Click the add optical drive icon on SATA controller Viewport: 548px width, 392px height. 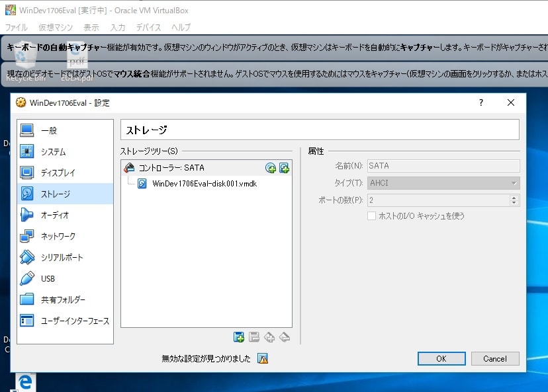click(271, 168)
